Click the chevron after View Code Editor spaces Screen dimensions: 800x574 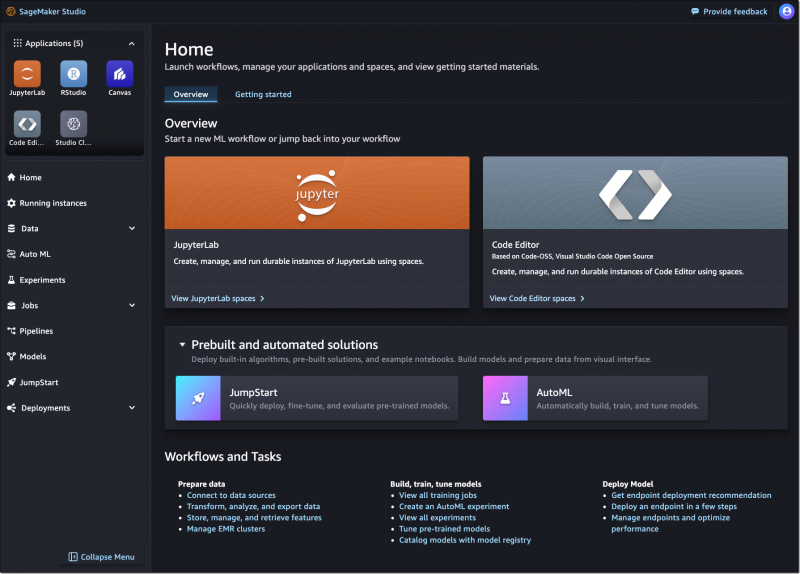coord(582,298)
